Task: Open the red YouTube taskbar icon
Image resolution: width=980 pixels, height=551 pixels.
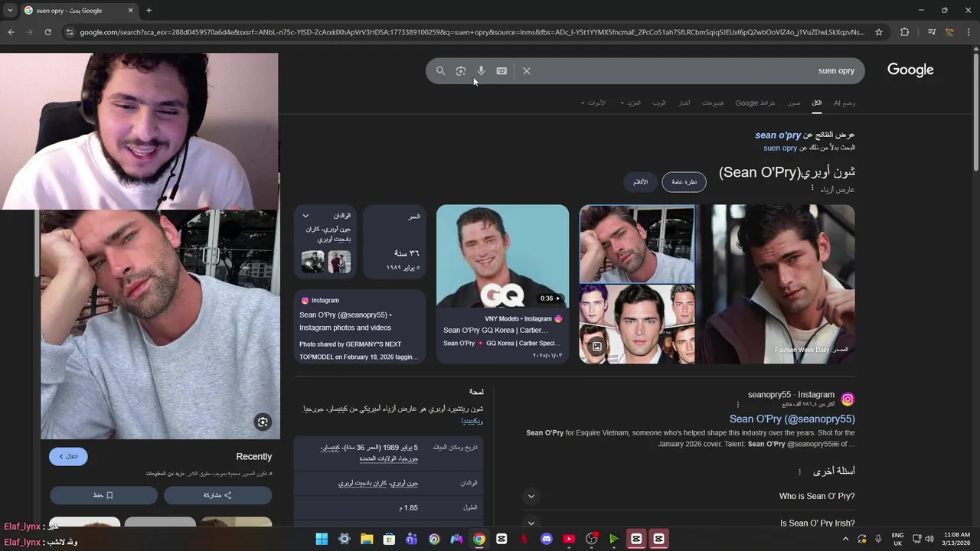Action: (x=569, y=539)
